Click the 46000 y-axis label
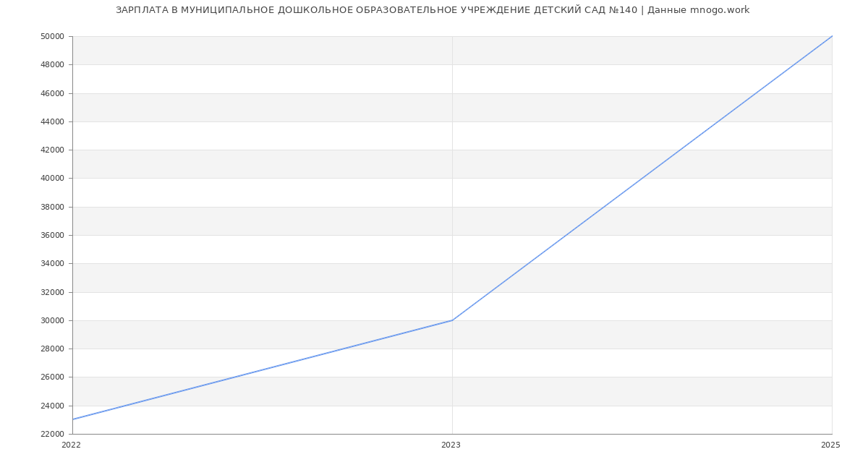This screenshot has height=470, width=868. 54,93
